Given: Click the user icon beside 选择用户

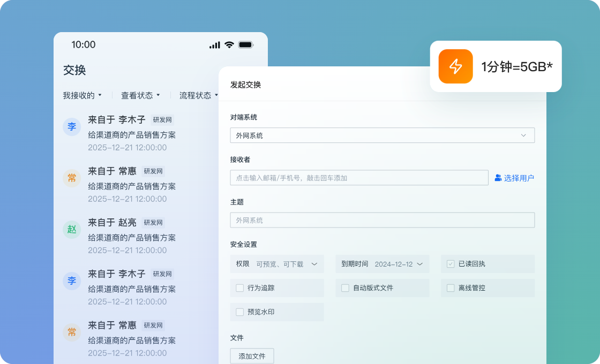Looking at the screenshot, I should click(498, 178).
